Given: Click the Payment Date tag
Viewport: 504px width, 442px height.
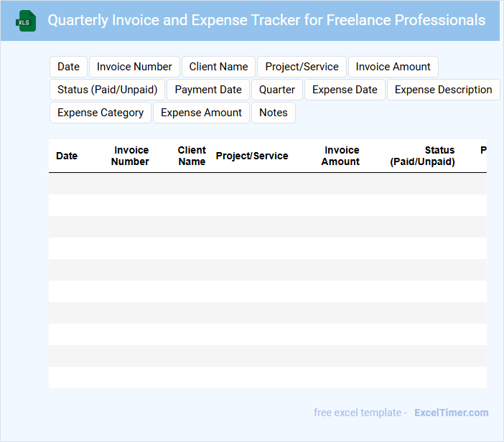Looking at the screenshot, I should click(x=208, y=90).
